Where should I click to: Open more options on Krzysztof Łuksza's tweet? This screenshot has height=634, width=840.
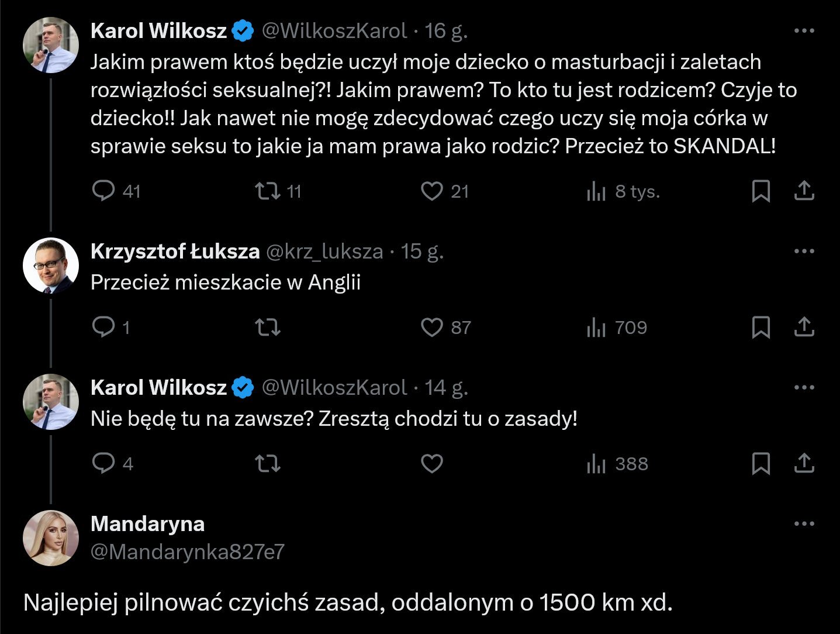click(x=804, y=251)
